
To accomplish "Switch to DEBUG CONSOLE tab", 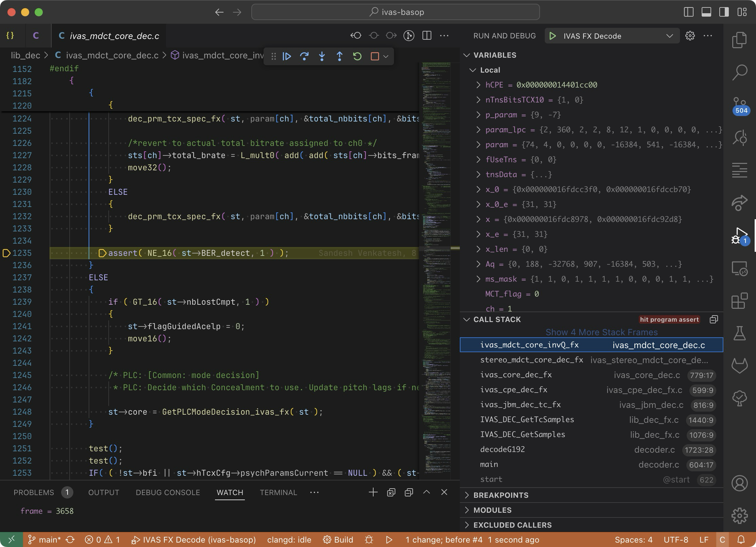I will 168,492.
